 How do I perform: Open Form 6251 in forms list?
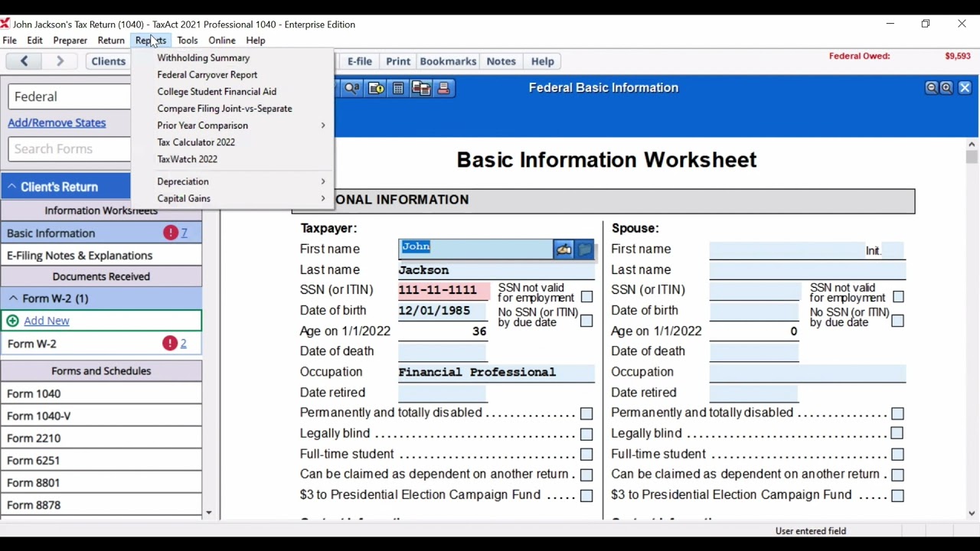tap(101, 461)
